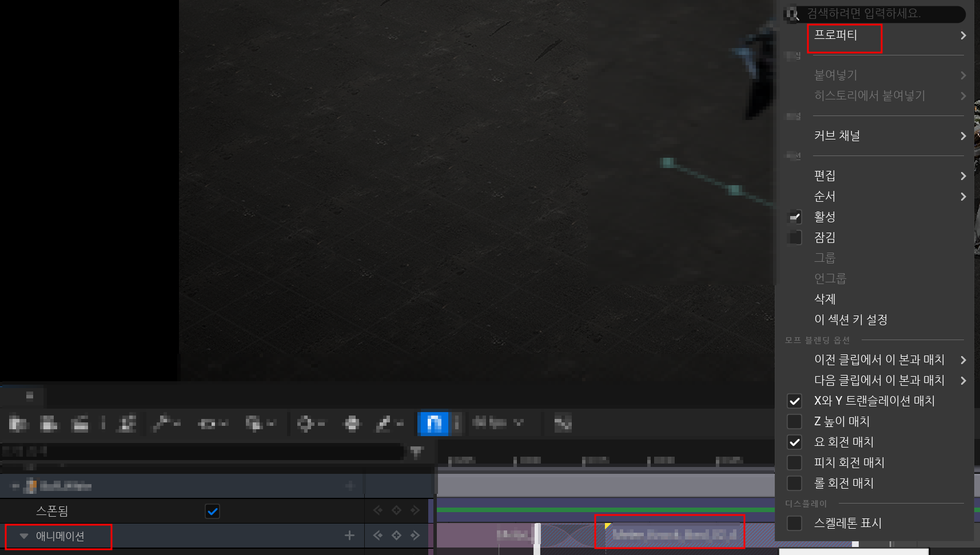Choose 이 섹션 키 설정 menu entry
Image resolution: width=980 pixels, height=555 pixels.
click(x=875, y=320)
